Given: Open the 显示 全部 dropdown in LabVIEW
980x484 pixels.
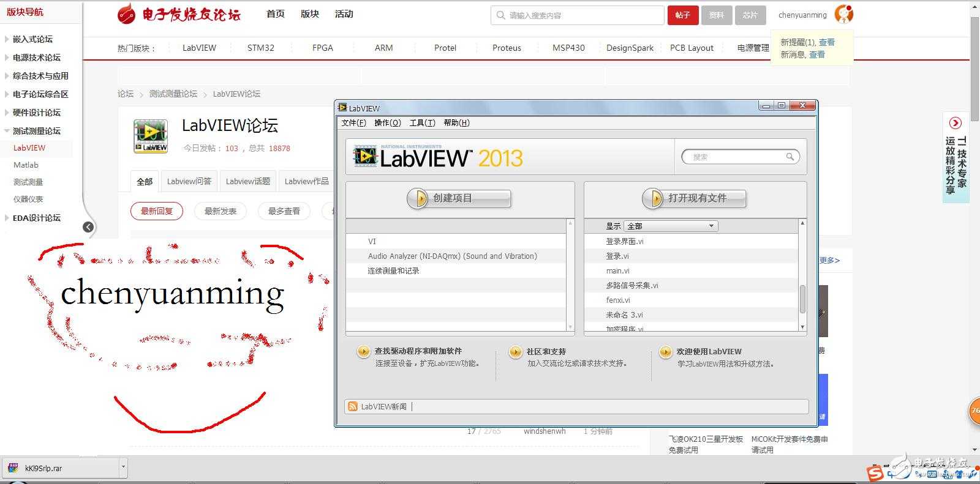Looking at the screenshot, I should coord(671,226).
